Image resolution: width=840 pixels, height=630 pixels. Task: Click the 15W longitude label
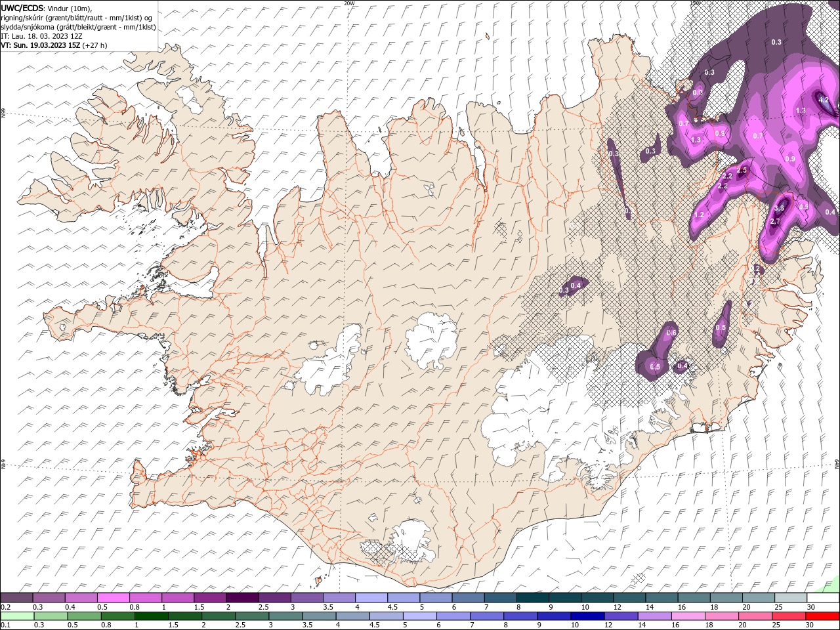tap(695, 3)
